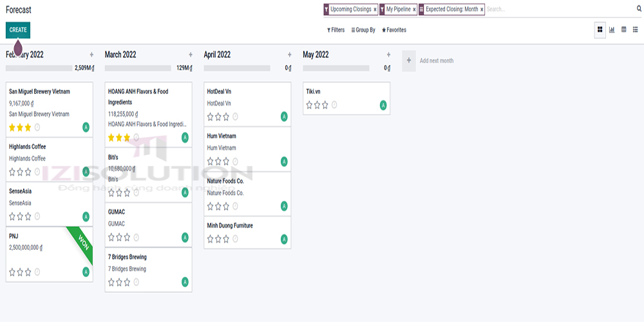Viewport: 644px width, 322px height.
Task: Open activity clock on San Miguel Brewery card
Action: [37, 128]
